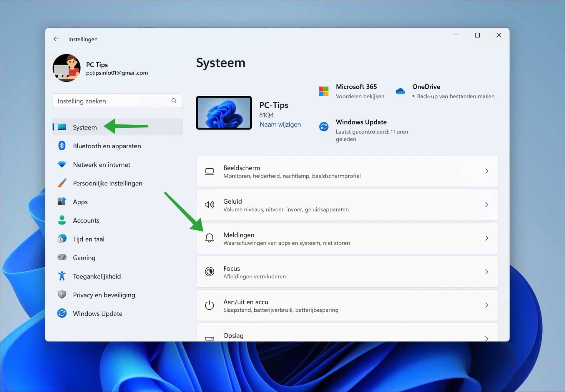Open Naam wijzigen to rename the PC
Viewport: 565px width, 392px height.
[x=280, y=124]
